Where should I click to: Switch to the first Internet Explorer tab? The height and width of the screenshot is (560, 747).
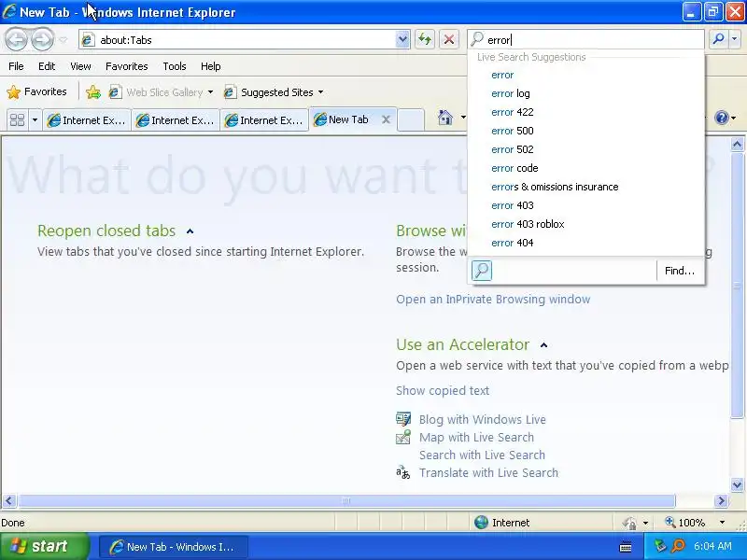pyautogui.click(x=86, y=120)
